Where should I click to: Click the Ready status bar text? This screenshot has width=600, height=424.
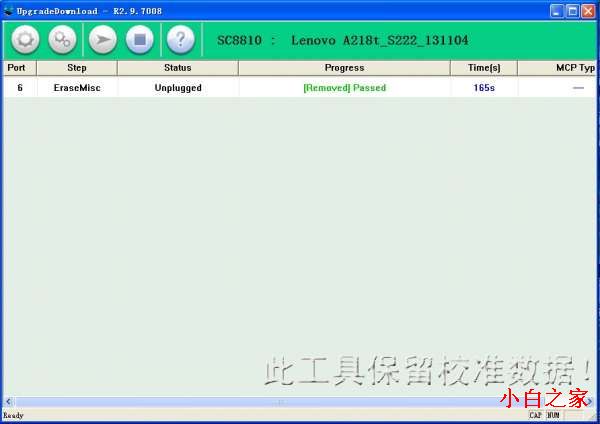pyautogui.click(x=13, y=416)
